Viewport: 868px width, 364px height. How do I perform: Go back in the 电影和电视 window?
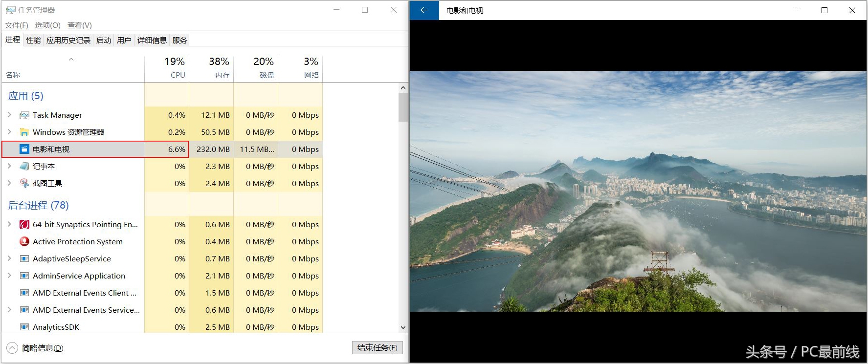tap(424, 10)
